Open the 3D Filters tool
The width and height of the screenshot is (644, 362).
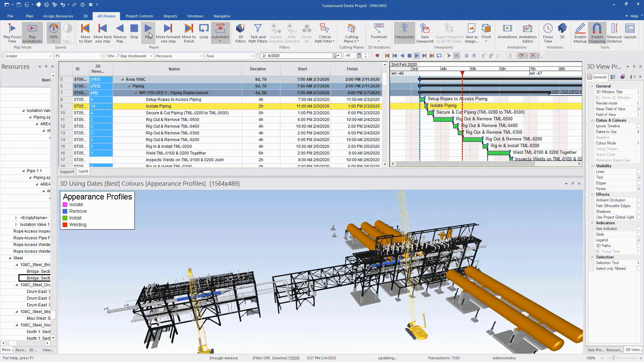(240, 33)
